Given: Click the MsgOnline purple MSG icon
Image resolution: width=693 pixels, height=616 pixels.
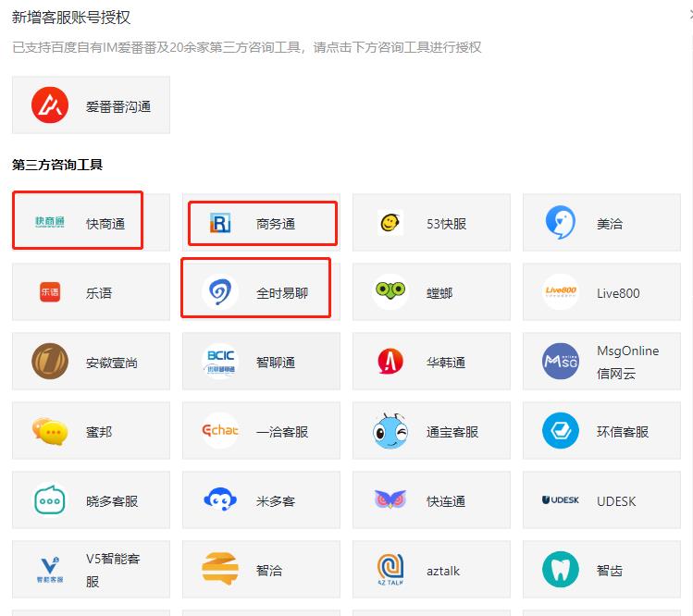Looking at the screenshot, I should coord(561,361).
